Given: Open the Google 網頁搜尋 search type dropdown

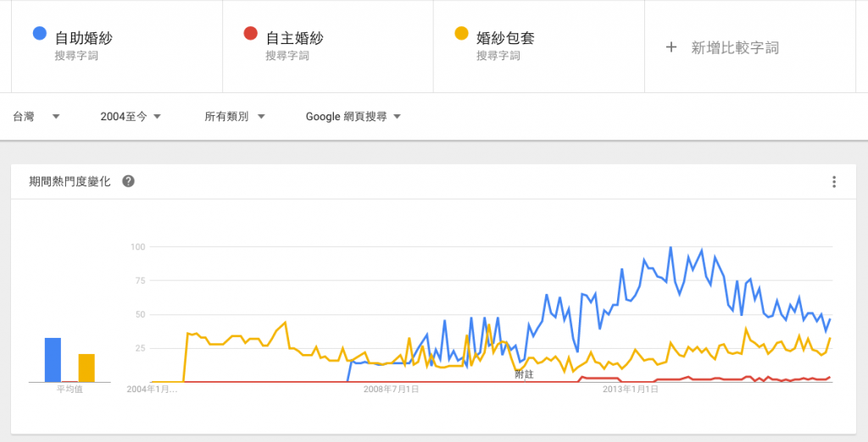Looking at the screenshot, I should coord(353,117).
